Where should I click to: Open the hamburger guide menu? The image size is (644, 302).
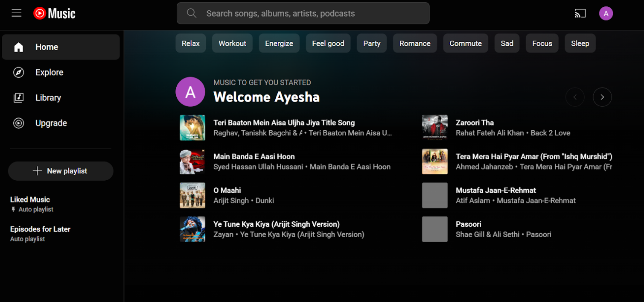17,13
